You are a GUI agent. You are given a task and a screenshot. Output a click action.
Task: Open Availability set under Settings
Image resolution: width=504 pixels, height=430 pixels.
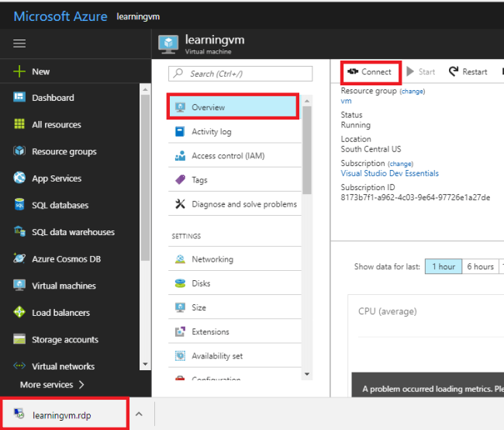[x=235, y=355]
